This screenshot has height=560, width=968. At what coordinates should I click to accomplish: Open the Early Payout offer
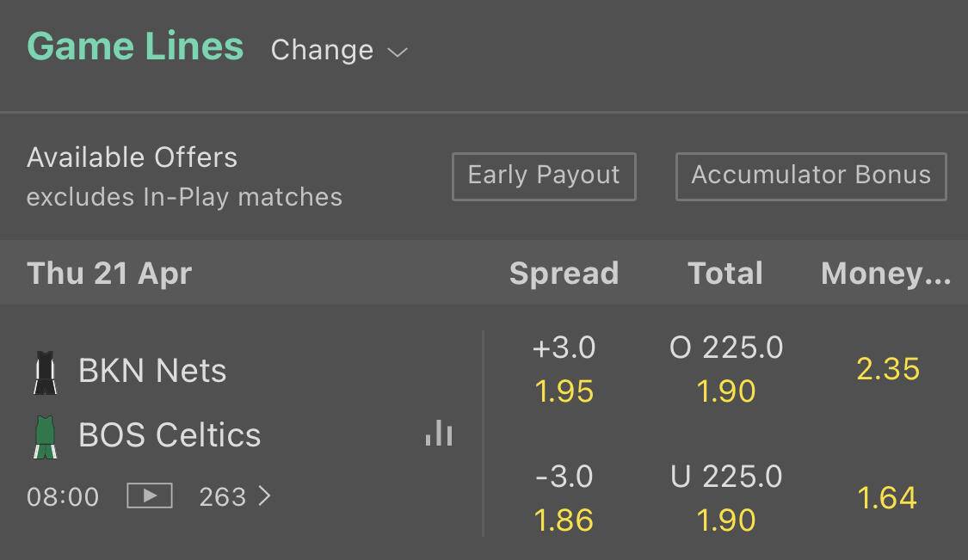click(x=544, y=176)
